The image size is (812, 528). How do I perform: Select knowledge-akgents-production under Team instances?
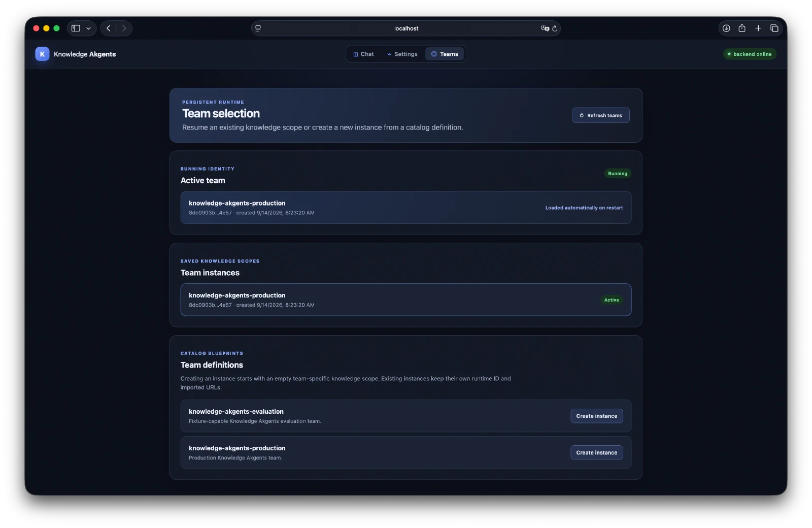[406, 300]
